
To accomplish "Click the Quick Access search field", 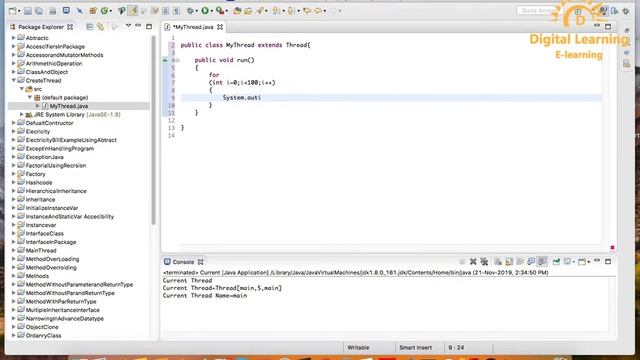I will click(x=539, y=11).
